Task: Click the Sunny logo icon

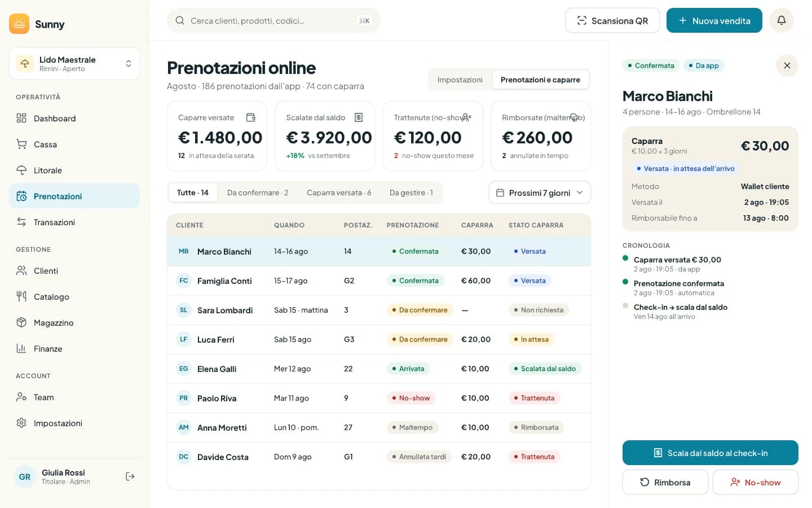Action: 19,24
